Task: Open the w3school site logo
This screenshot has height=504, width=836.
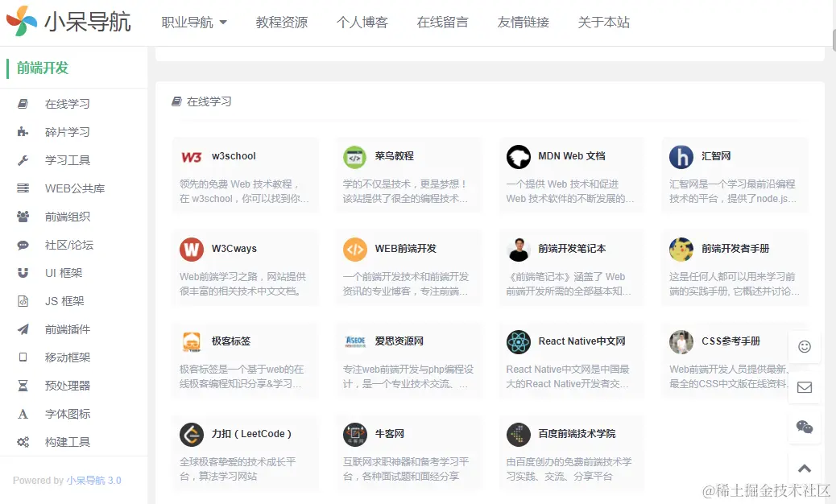Action: (192, 157)
